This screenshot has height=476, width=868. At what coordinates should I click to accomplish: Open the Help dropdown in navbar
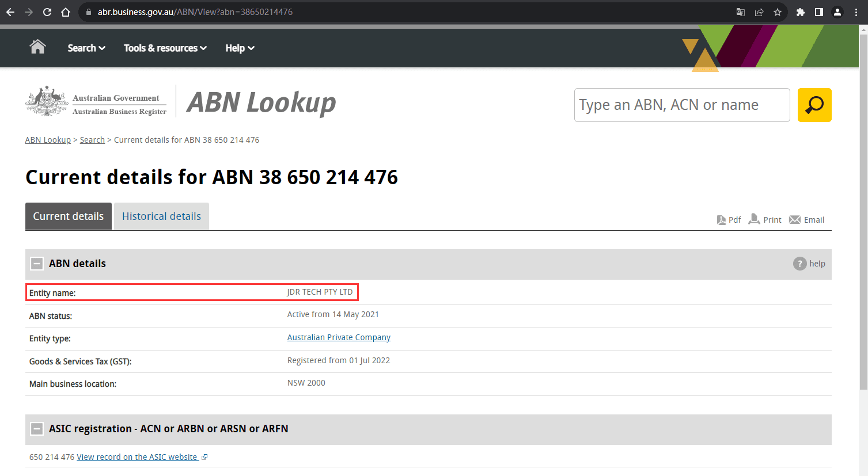(x=240, y=48)
